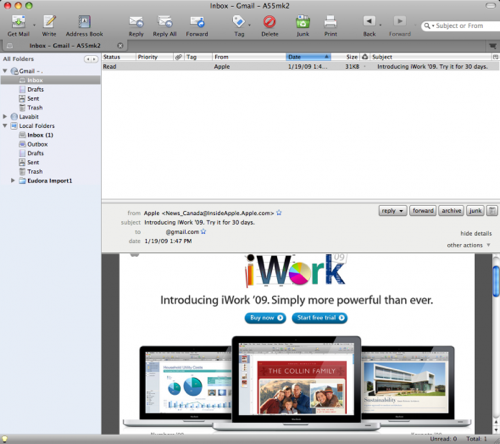Sort messages by Priority column
This screenshot has height=444, width=500.
(x=155, y=57)
